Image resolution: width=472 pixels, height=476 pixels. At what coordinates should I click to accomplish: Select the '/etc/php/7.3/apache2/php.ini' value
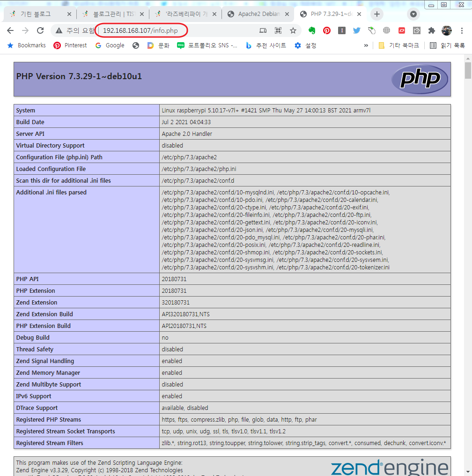click(x=199, y=169)
